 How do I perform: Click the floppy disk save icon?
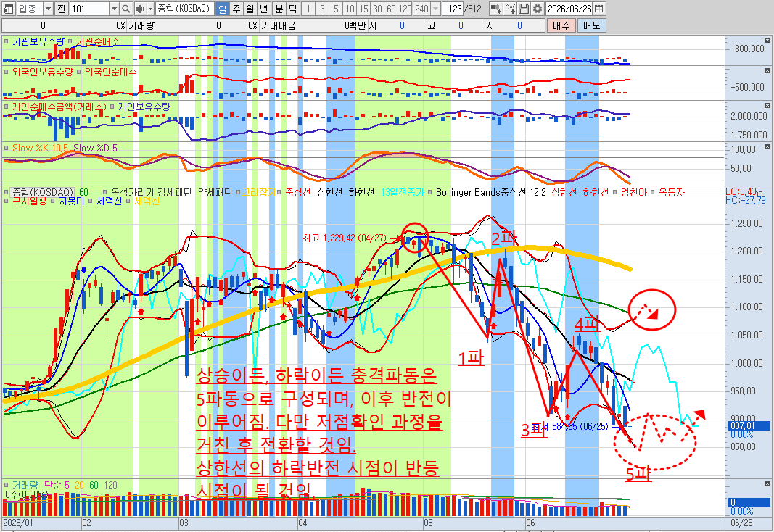tap(524, 9)
